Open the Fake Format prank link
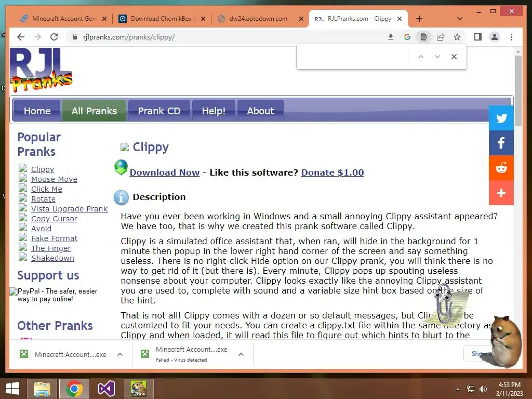 54,238
